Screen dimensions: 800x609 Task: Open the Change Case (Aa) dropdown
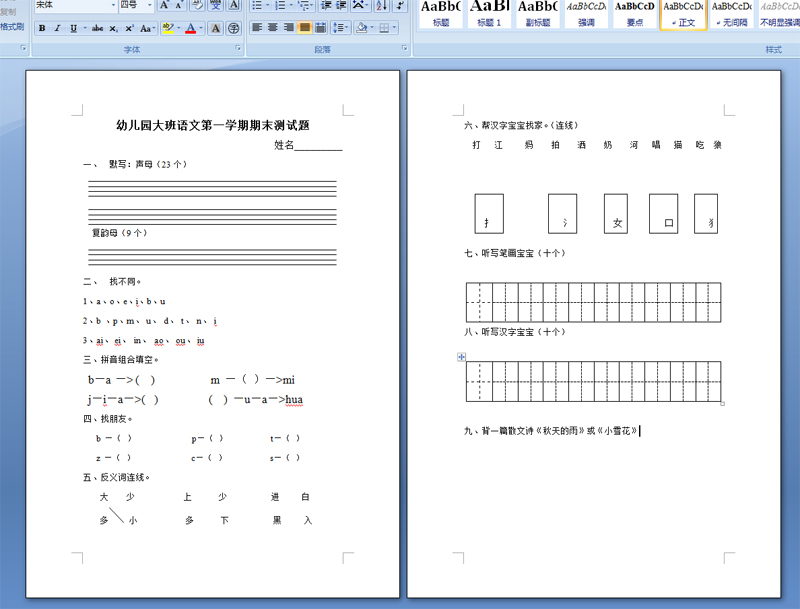pyautogui.click(x=147, y=28)
